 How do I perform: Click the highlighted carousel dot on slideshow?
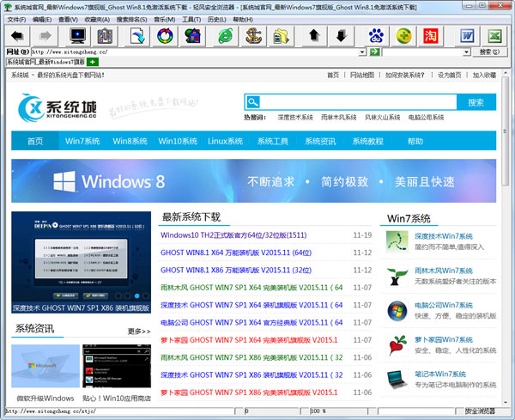coord(136,295)
